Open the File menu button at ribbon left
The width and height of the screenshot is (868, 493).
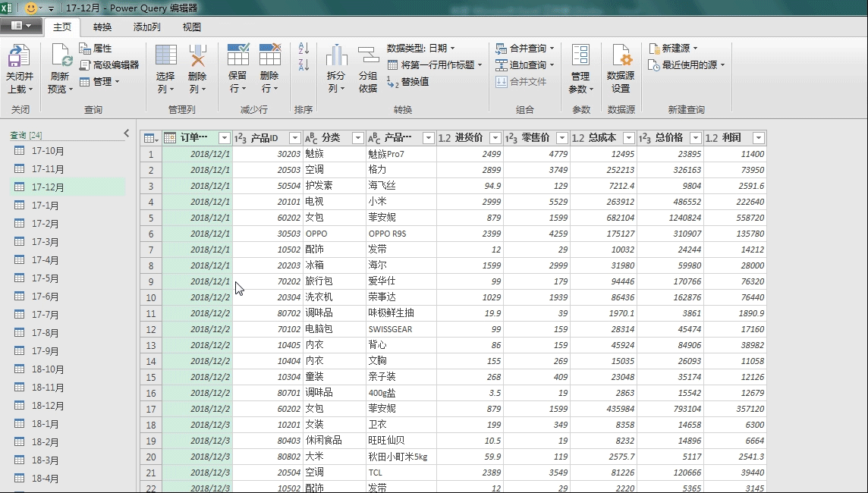coord(20,26)
